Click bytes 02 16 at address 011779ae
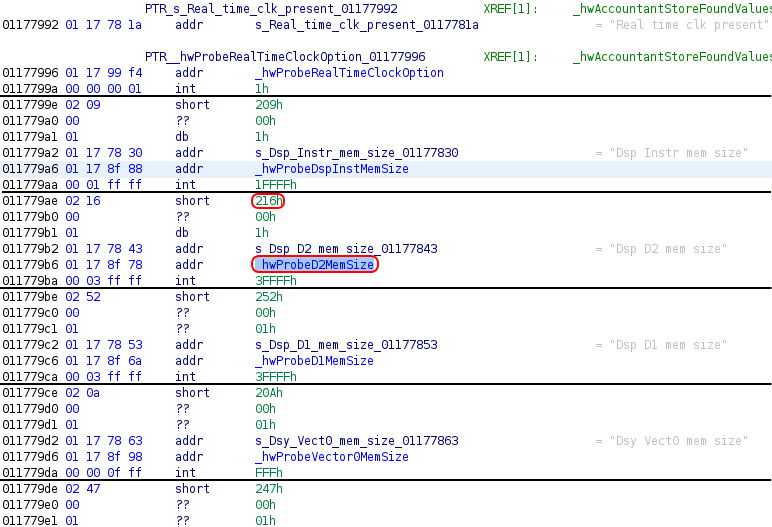Image resolution: width=772 pixels, height=527 pixels. tap(83, 200)
